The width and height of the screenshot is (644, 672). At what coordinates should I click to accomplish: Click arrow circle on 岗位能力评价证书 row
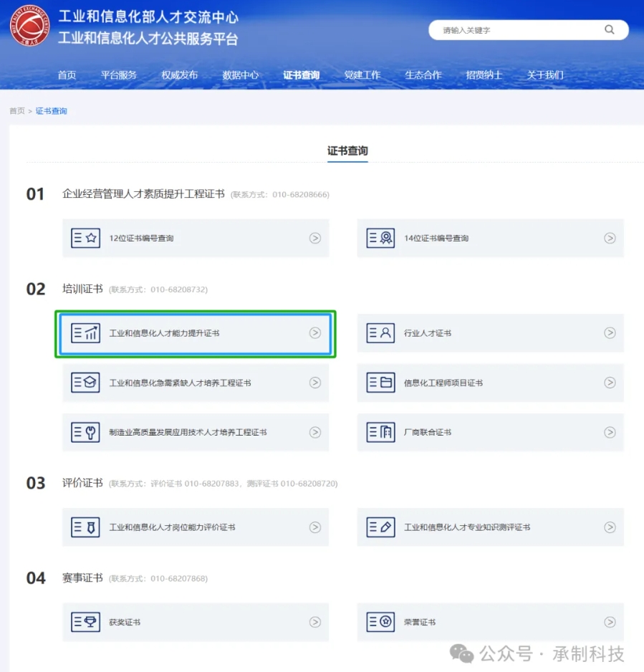coord(315,527)
